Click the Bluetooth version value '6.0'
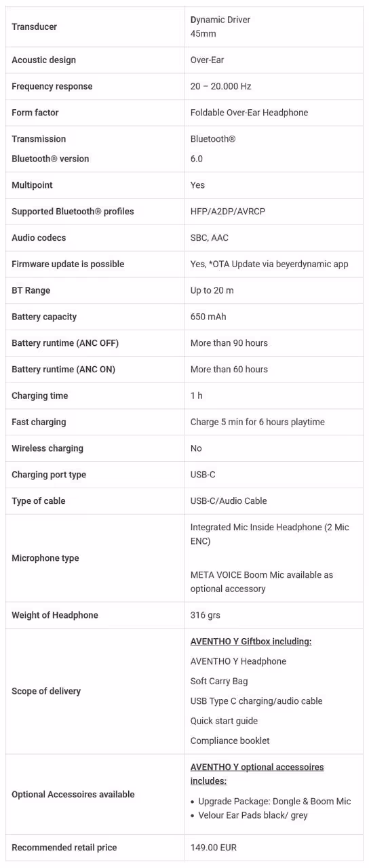369x868 pixels. (197, 159)
